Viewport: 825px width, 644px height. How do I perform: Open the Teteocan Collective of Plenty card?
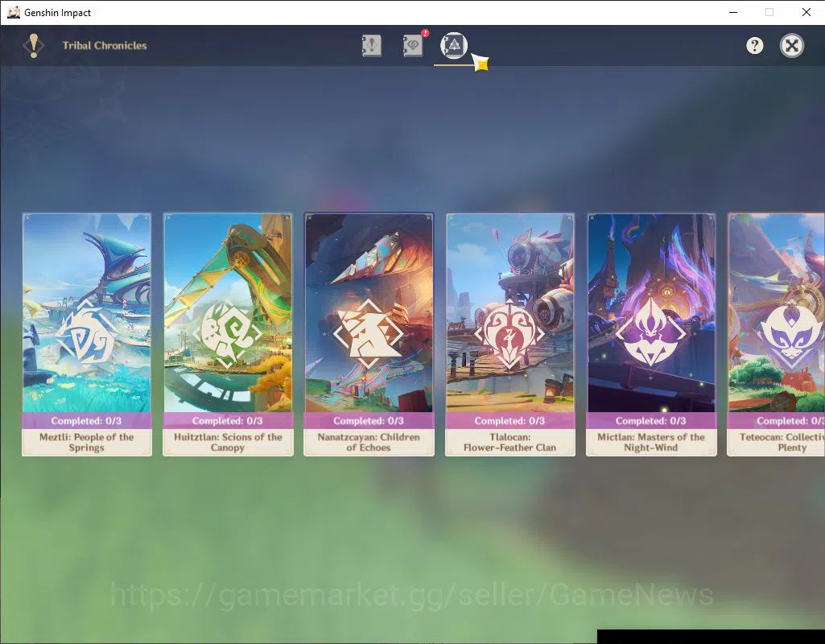coord(776,334)
